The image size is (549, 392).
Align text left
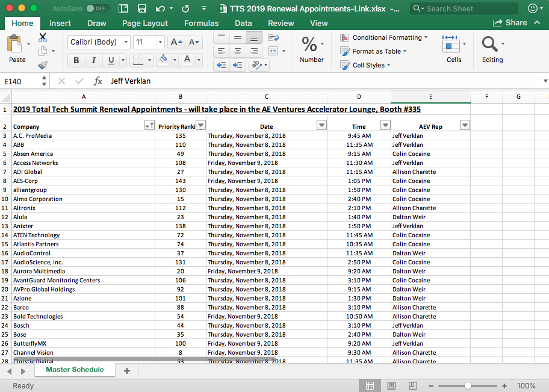[222, 51]
